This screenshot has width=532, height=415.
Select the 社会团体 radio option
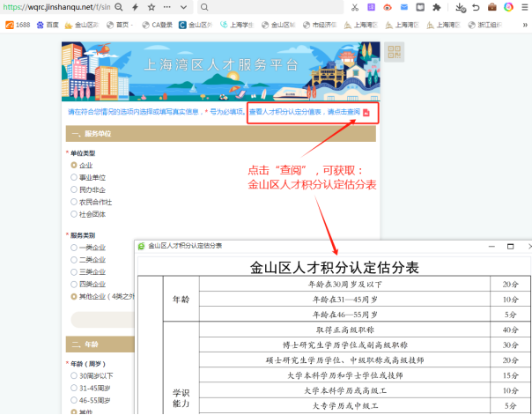click(x=74, y=214)
